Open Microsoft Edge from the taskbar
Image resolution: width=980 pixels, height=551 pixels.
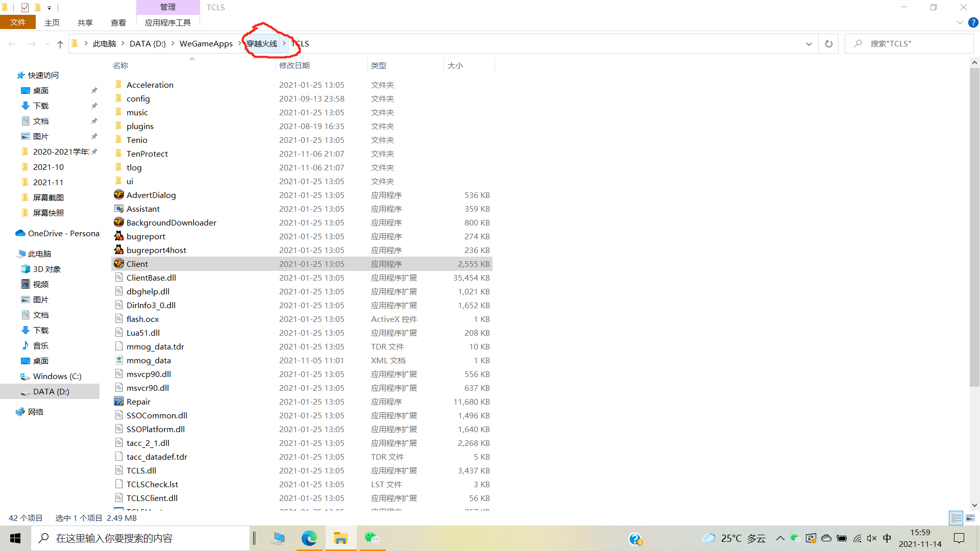(x=309, y=538)
